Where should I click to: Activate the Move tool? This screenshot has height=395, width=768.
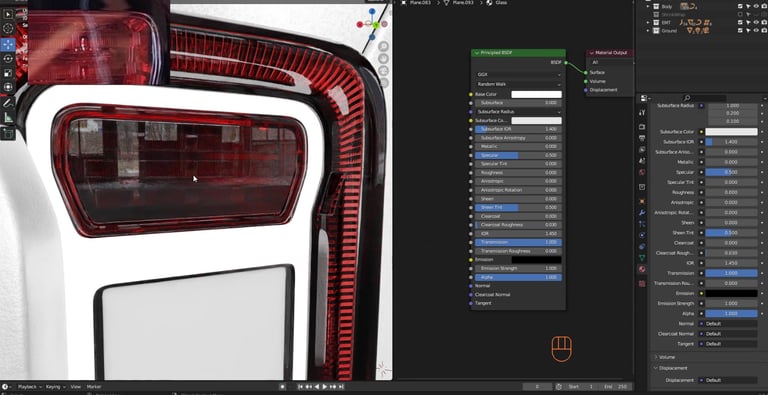(x=8, y=44)
